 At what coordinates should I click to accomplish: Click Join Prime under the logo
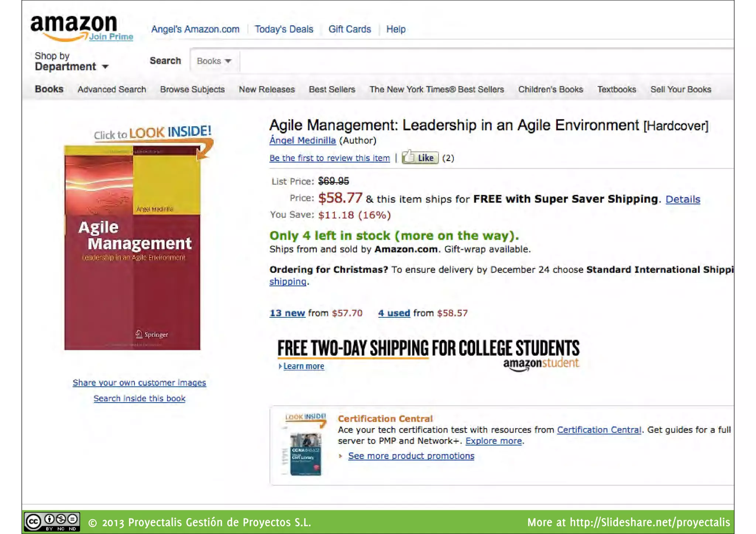pyautogui.click(x=111, y=37)
